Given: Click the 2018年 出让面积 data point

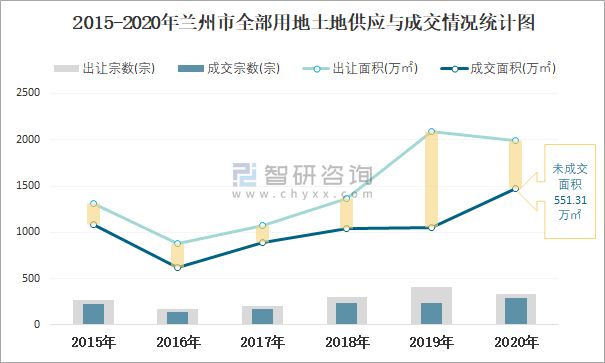Looking at the screenshot, I should 346,199.
